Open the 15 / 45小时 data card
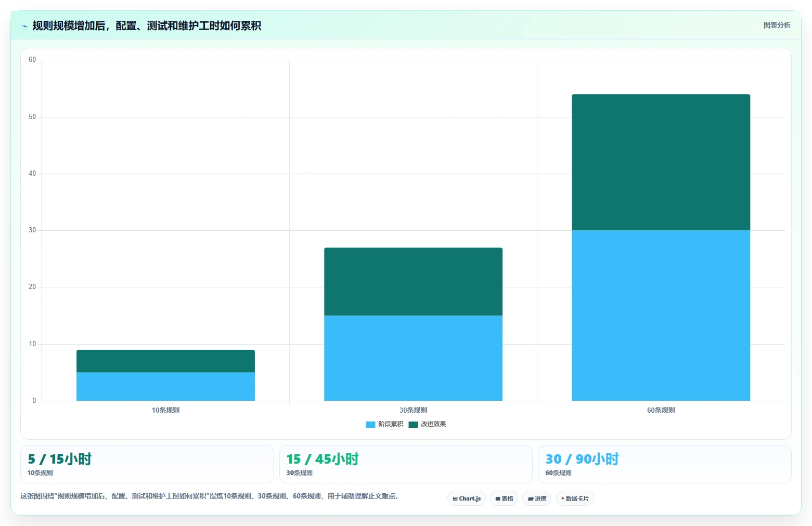 [x=406, y=464]
